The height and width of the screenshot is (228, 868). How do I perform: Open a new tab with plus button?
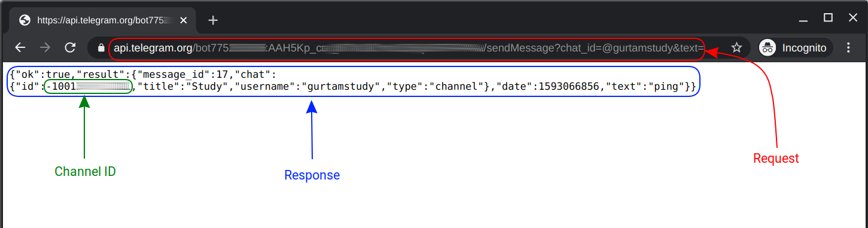pos(213,20)
